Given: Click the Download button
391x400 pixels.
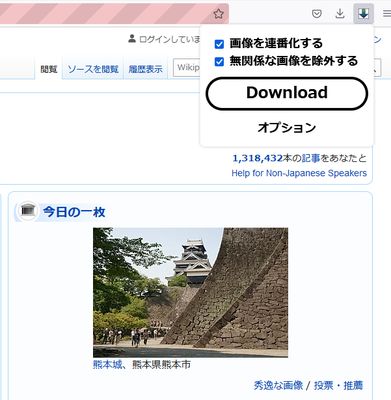Looking at the screenshot, I should click(x=287, y=93).
